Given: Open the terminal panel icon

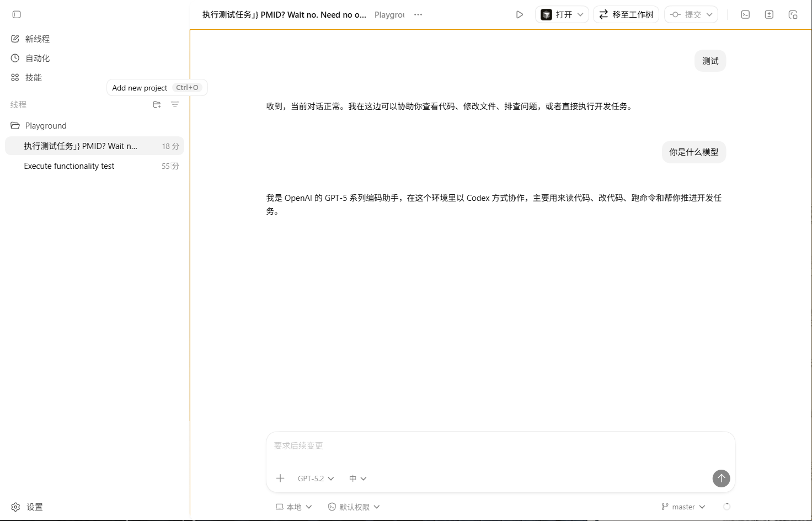Looking at the screenshot, I should [745, 15].
